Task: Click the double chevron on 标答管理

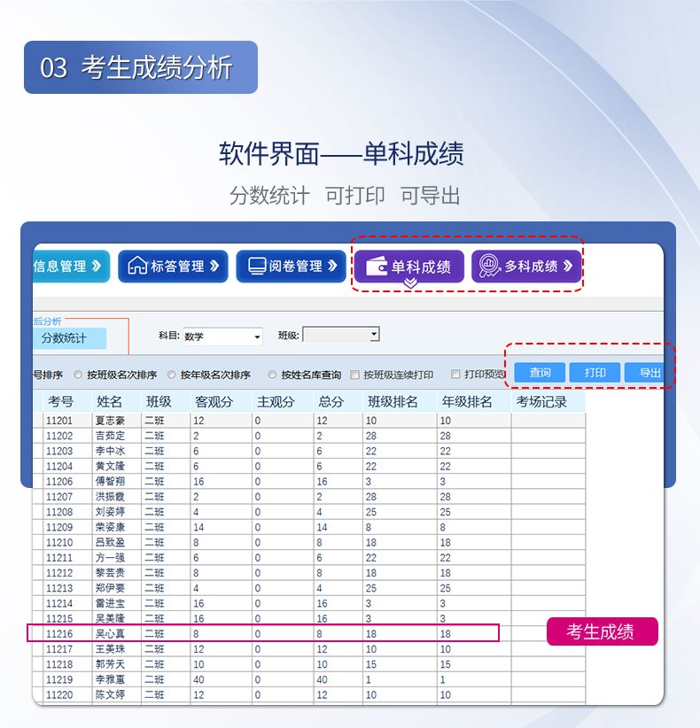Action: 214,266
